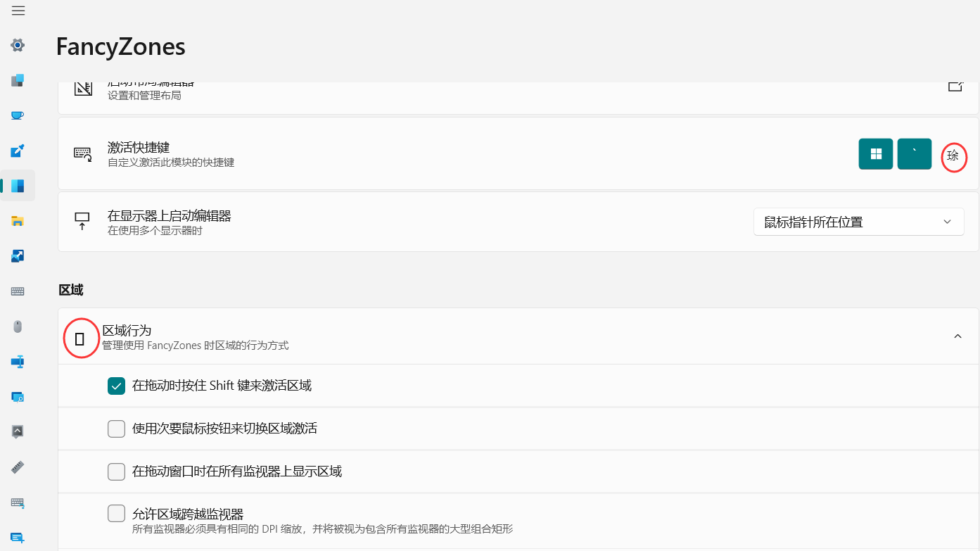This screenshot has height=551, width=980.
Task: Open the Screen Ruler sidebar icon
Action: click(x=17, y=467)
